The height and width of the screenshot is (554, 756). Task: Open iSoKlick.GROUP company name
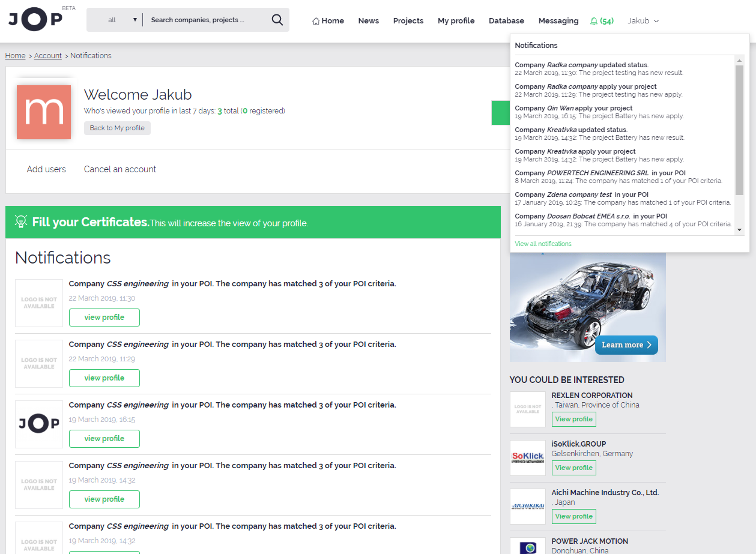pos(579,444)
